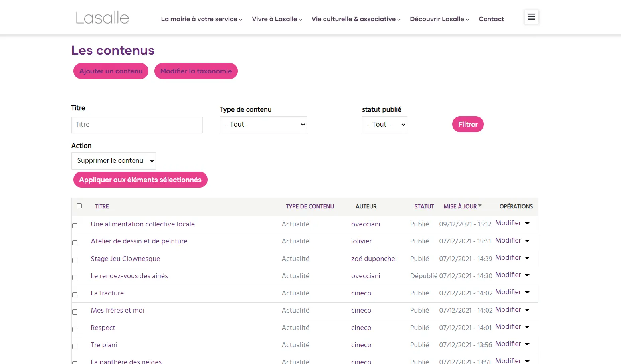Tick the Stage Jeu Clownesque row checkbox
This screenshot has height=364, width=621.
pos(75,260)
